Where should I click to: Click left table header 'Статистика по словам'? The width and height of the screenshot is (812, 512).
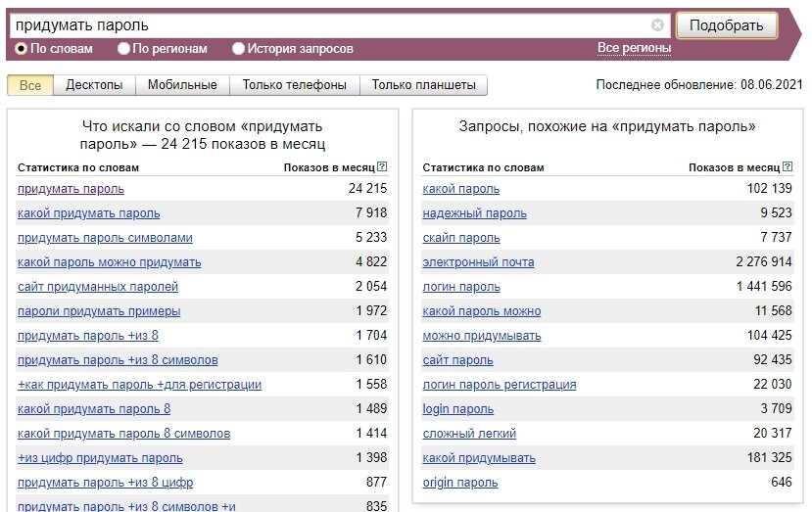[78, 167]
